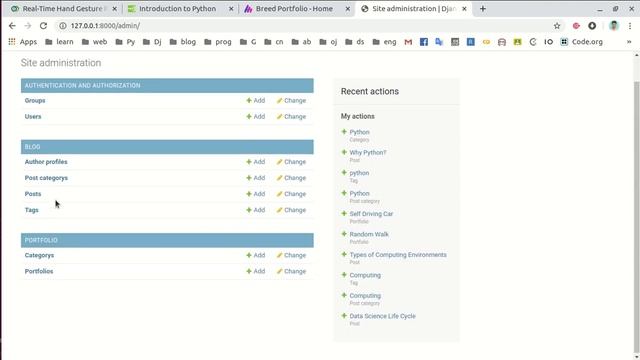This screenshot has height=360, width=640.
Task: Change Post categorys
Action: [x=291, y=178]
